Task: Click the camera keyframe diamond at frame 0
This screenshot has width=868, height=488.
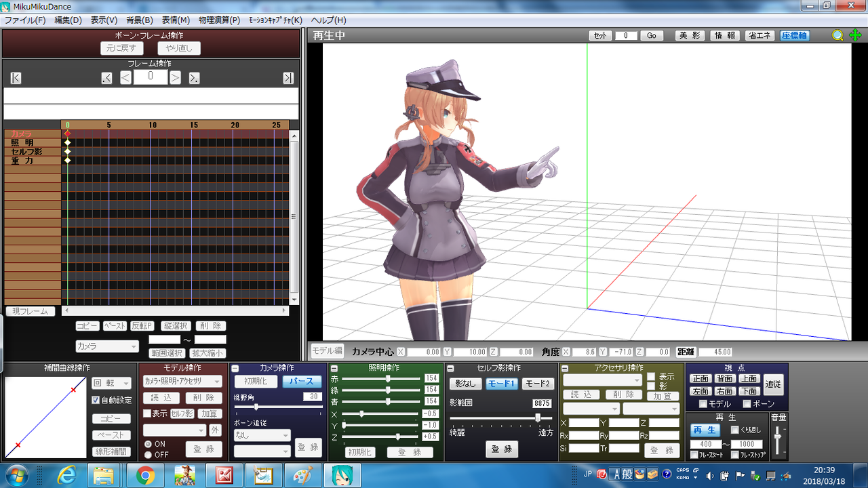Action: pos(67,134)
